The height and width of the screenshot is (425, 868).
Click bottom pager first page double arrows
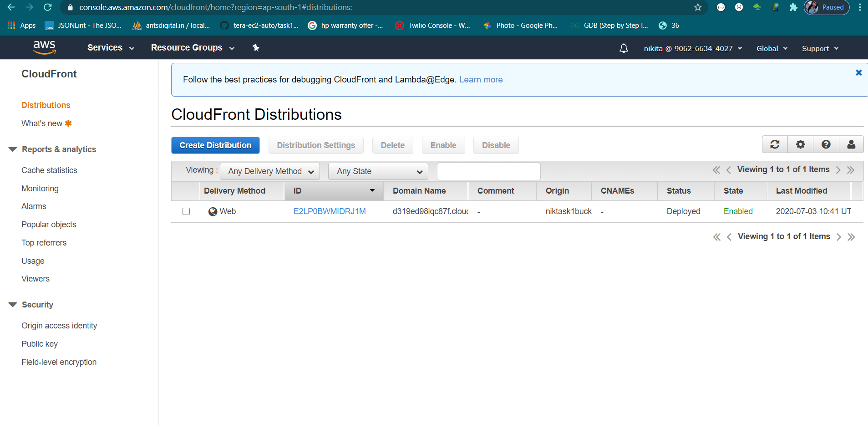tap(716, 237)
